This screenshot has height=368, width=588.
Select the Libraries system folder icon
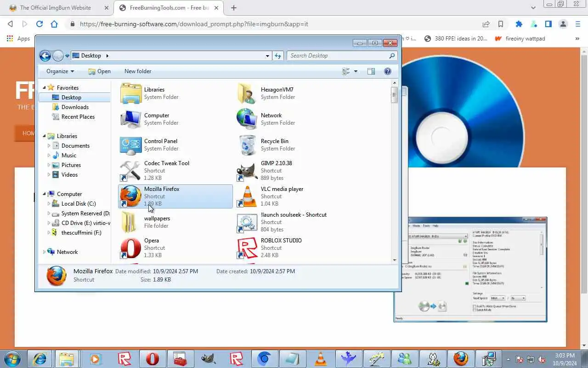coord(130,93)
